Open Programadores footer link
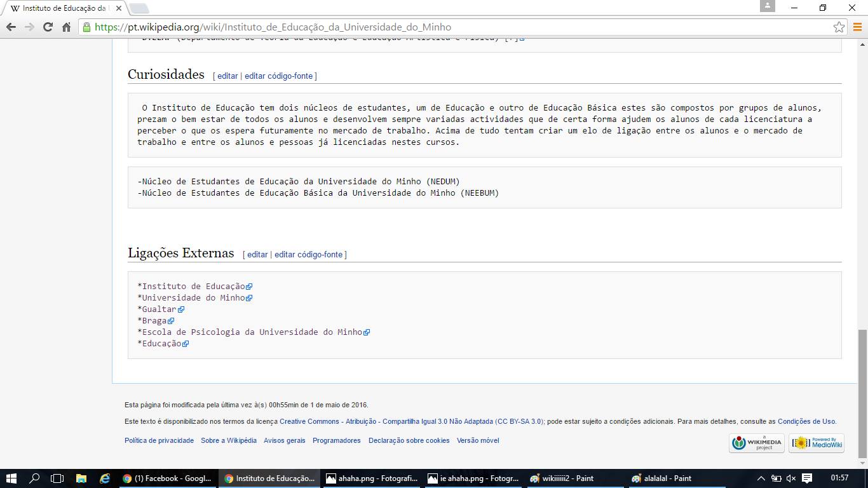The width and height of the screenshot is (868, 488). tap(337, 440)
